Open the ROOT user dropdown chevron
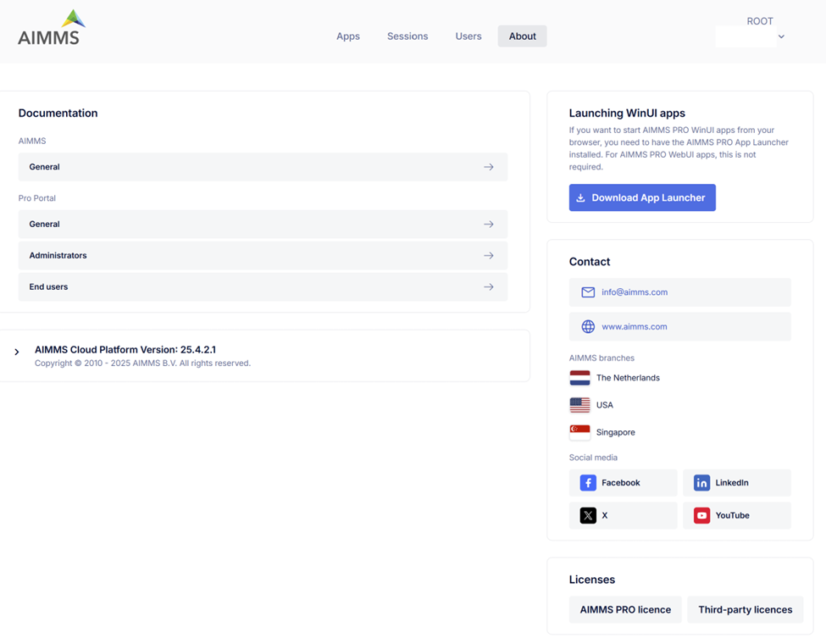This screenshot has width=826, height=644. pyautogui.click(x=781, y=37)
